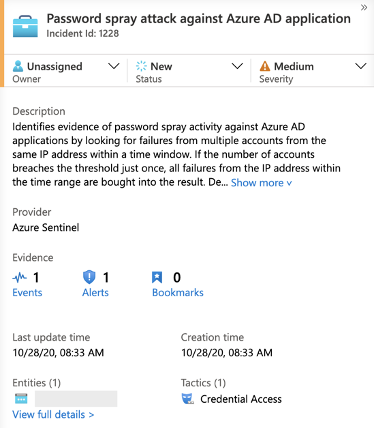Click the New status label
The width and height of the screenshot is (375, 429).
161,66
